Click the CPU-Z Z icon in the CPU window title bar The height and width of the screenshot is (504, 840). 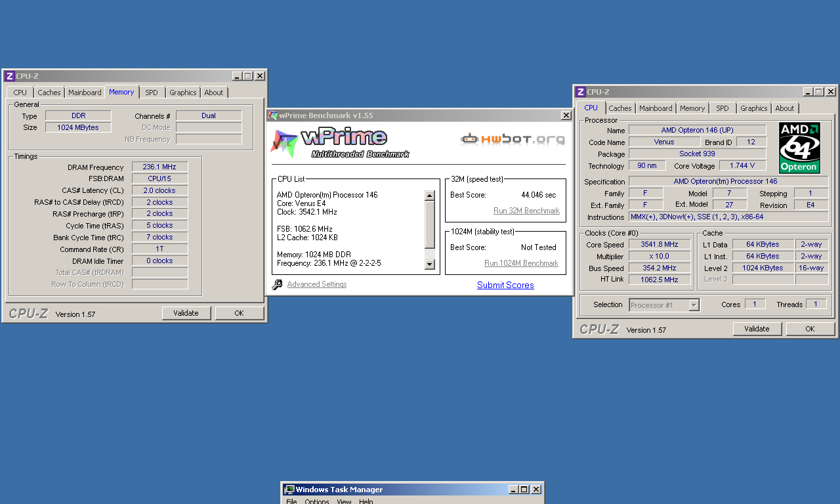point(580,92)
